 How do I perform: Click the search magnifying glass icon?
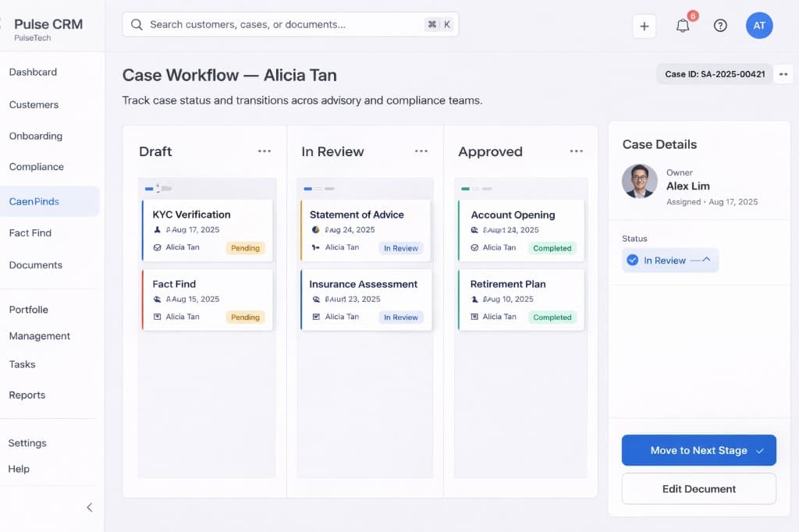point(137,24)
